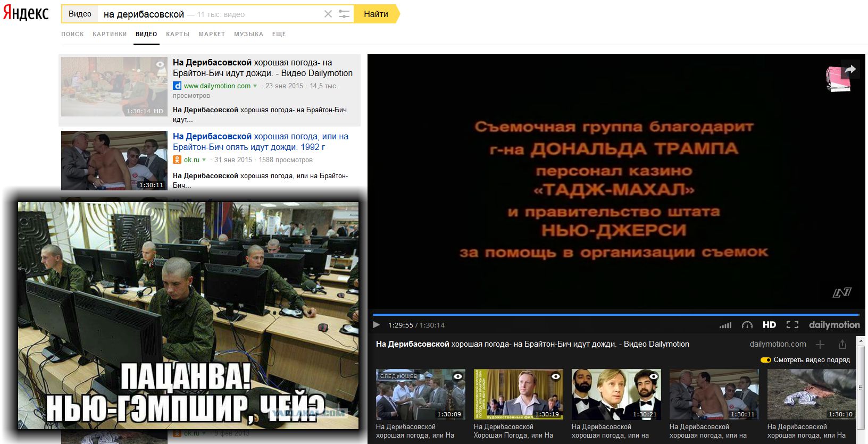Click the Dailymotion favicon in first result
This screenshot has height=444, width=868.
177,86
